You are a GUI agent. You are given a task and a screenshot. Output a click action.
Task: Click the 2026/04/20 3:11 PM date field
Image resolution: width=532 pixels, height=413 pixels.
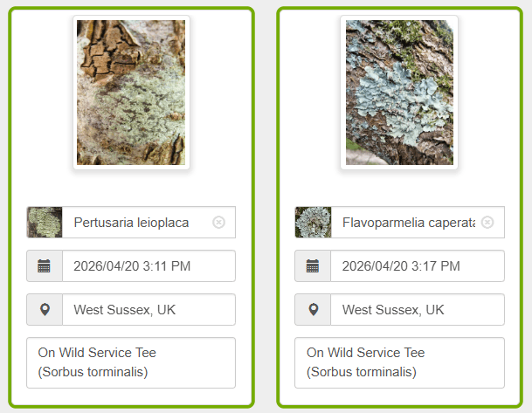(149, 266)
